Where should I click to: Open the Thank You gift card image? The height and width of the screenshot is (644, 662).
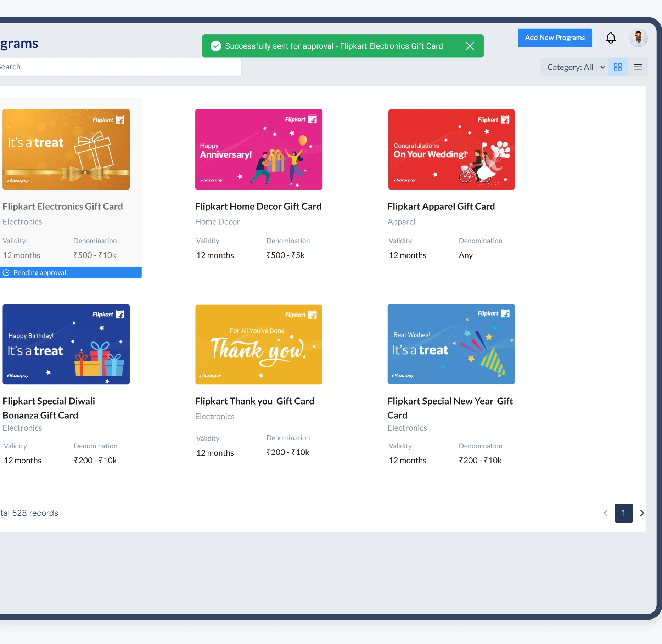(259, 344)
